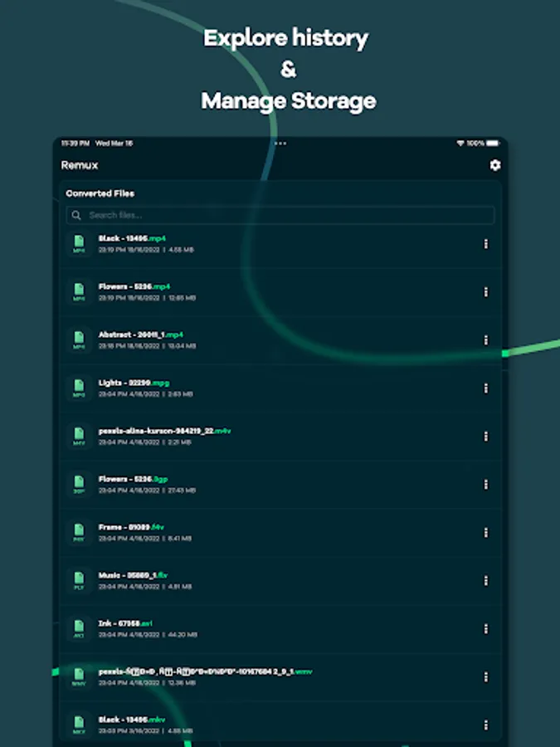Click the search files input field
The image size is (560, 747).
pos(282,215)
